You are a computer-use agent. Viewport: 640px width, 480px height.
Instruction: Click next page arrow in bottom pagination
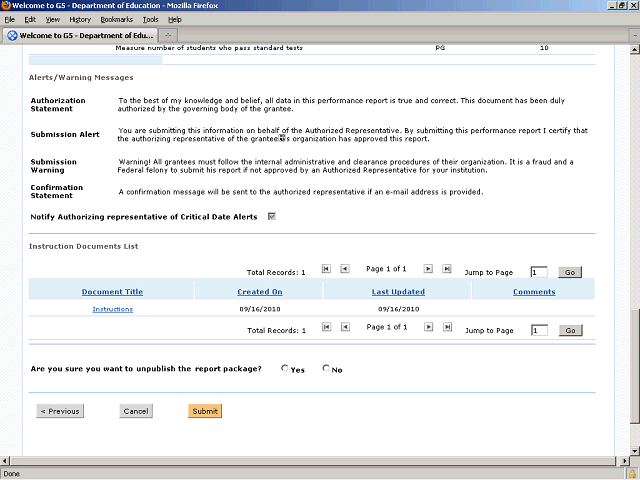429,327
